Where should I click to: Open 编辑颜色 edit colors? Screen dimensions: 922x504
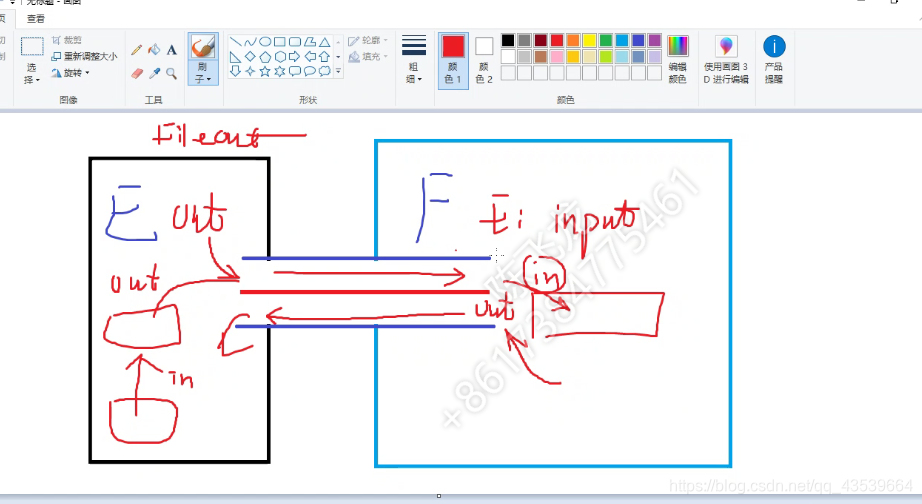click(677, 59)
